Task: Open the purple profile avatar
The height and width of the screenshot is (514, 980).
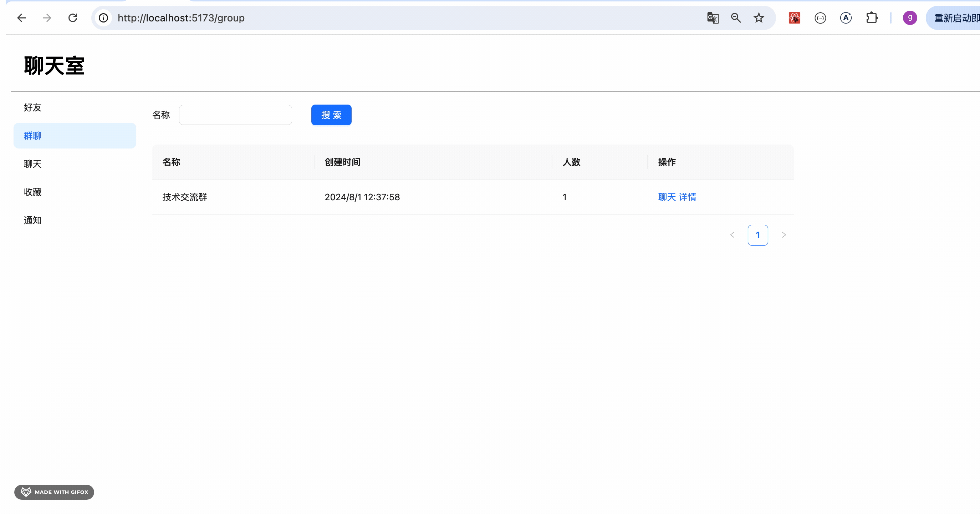Action: click(910, 18)
